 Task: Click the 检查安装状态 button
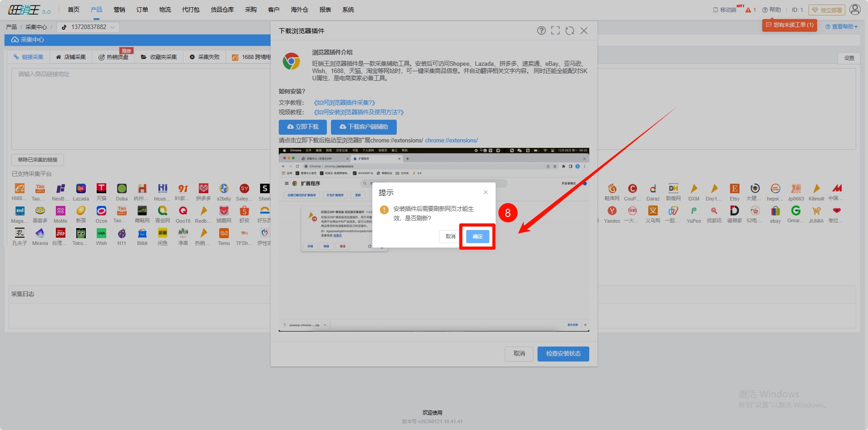[563, 354]
